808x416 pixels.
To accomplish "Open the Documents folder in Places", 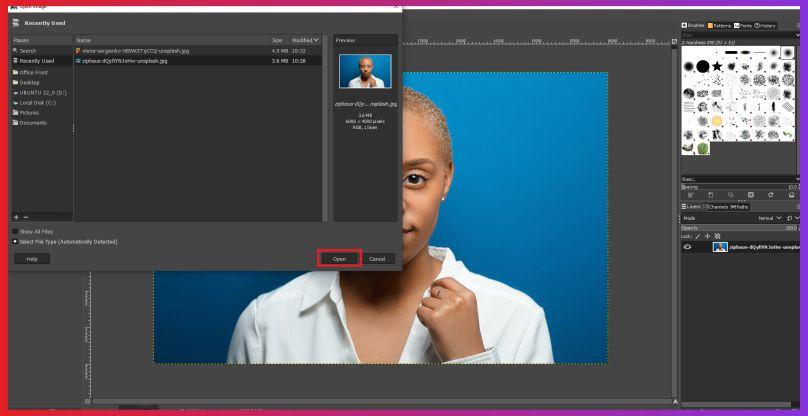I will pos(33,123).
